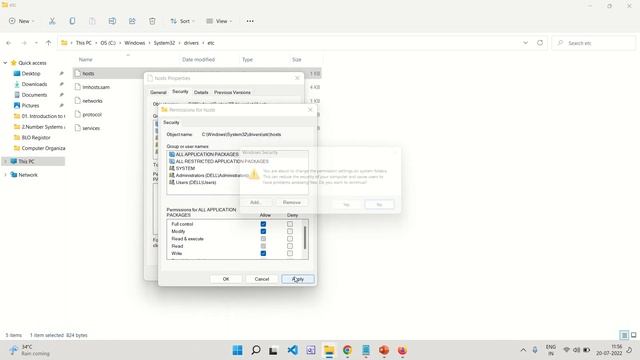This screenshot has width=640, height=360.
Task: Switch to details view layout icon
Action: coord(624,335)
